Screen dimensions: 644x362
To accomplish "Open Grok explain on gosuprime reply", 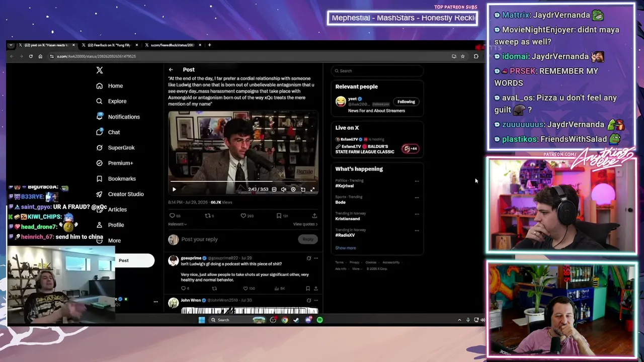I will 309,258.
